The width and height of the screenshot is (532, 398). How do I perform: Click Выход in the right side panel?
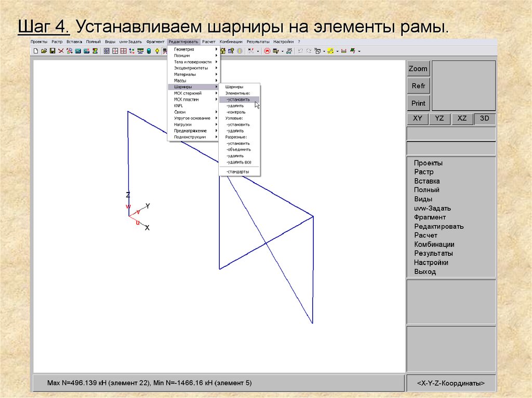coord(425,271)
